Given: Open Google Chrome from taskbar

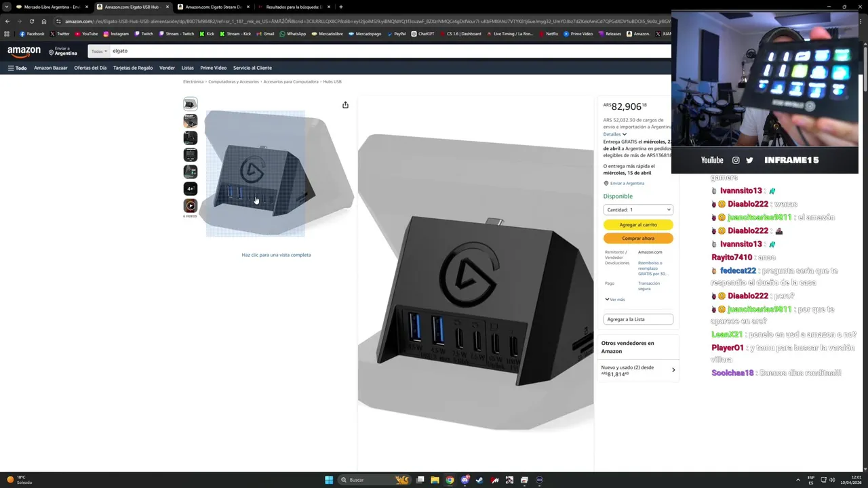Looking at the screenshot, I should click(450, 480).
